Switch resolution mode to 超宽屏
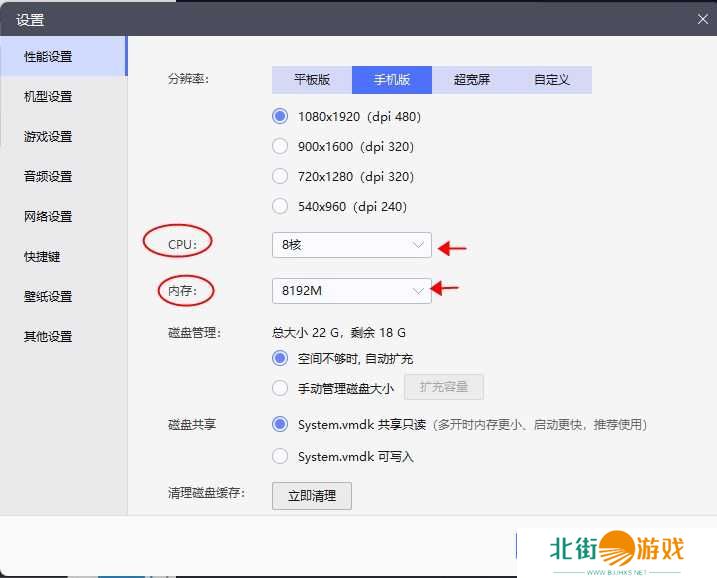The height and width of the screenshot is (578, 717). 471,80
